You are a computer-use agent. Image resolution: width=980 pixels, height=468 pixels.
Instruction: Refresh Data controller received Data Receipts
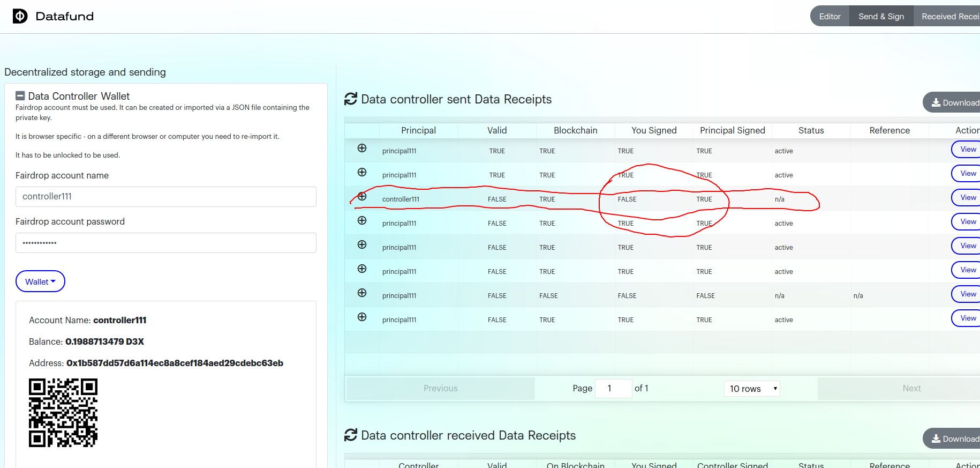pyautogui.click(x=351, y=435)
